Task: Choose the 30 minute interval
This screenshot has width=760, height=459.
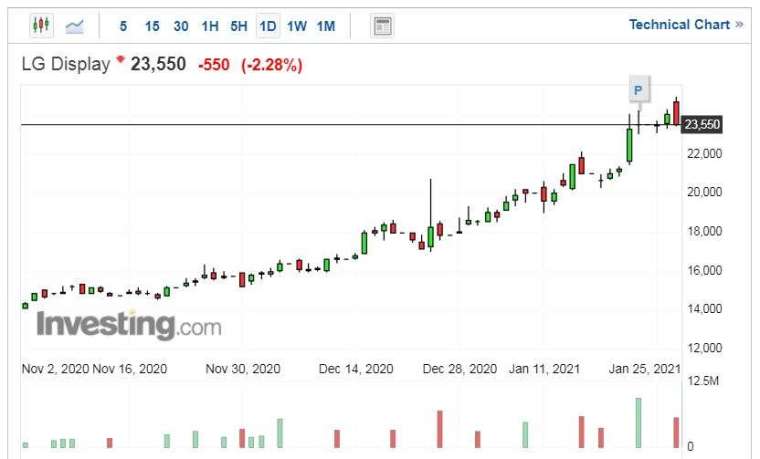Action: 181,26
